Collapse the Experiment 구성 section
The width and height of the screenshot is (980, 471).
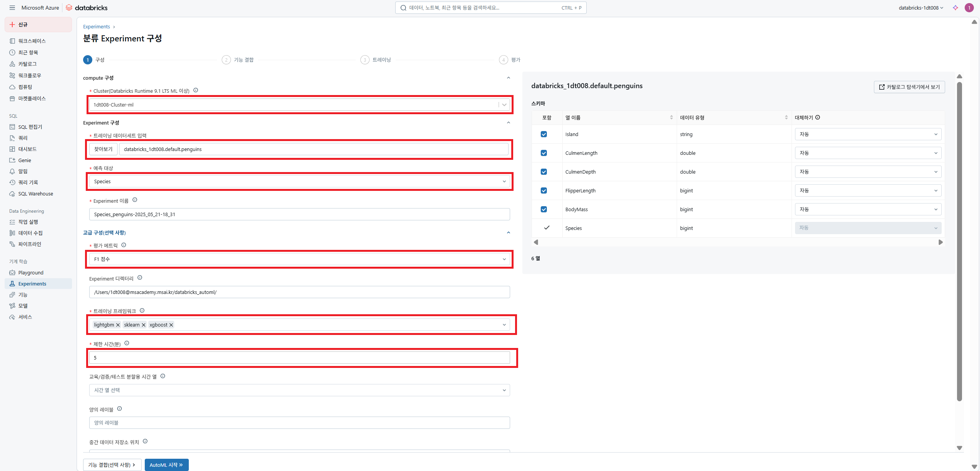(x=509, y=123)
